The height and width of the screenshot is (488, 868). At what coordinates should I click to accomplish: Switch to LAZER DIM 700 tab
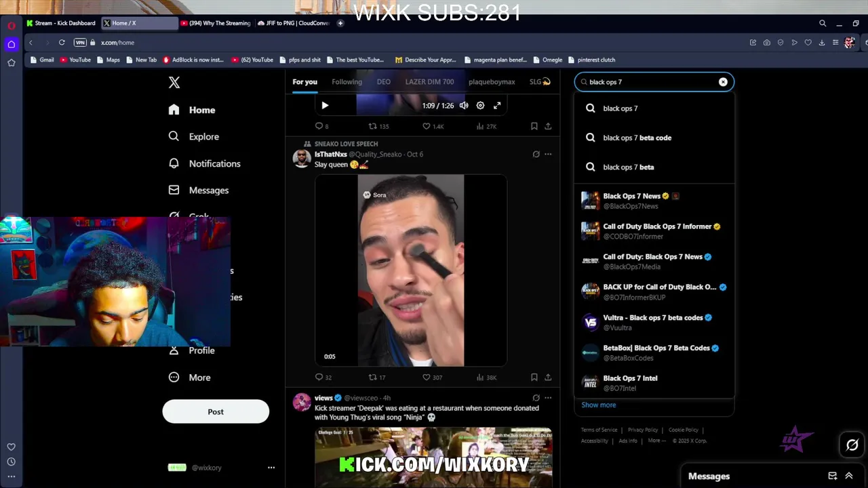(429, 82)
